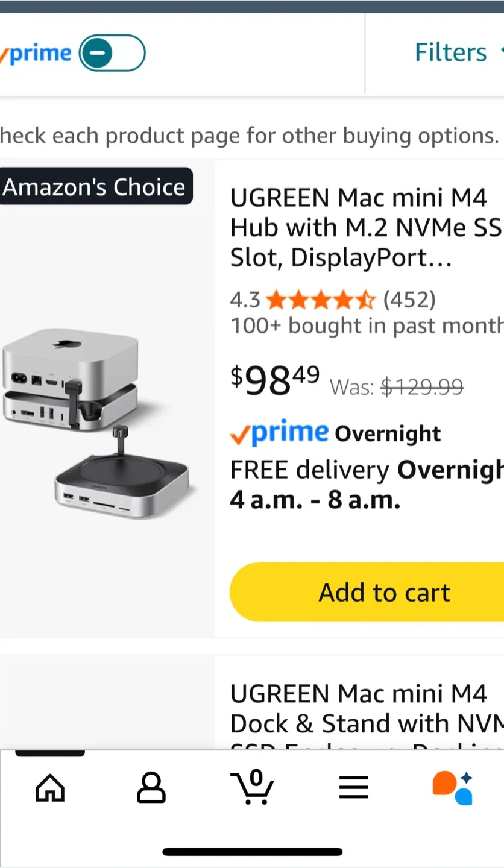
Task: Open the account profile icon
Action: pyautogui.click(x=151, y=787)
